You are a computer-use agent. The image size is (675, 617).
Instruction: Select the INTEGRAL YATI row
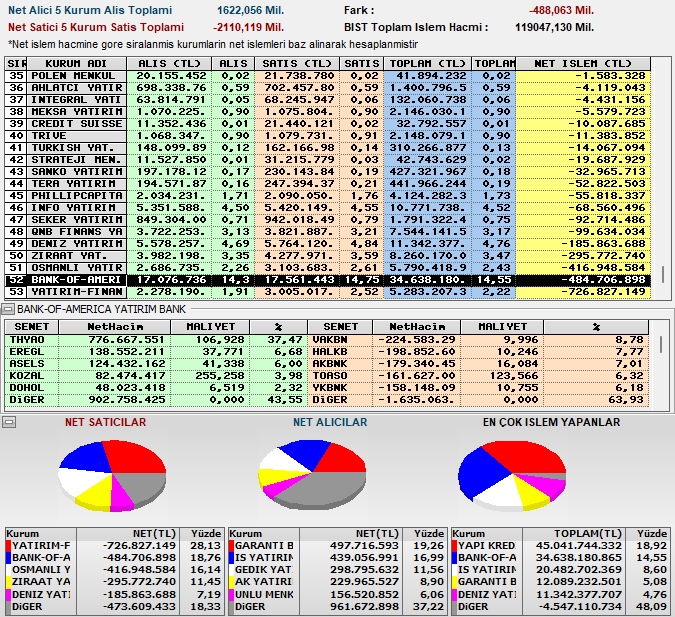click(x=328, y=100)
